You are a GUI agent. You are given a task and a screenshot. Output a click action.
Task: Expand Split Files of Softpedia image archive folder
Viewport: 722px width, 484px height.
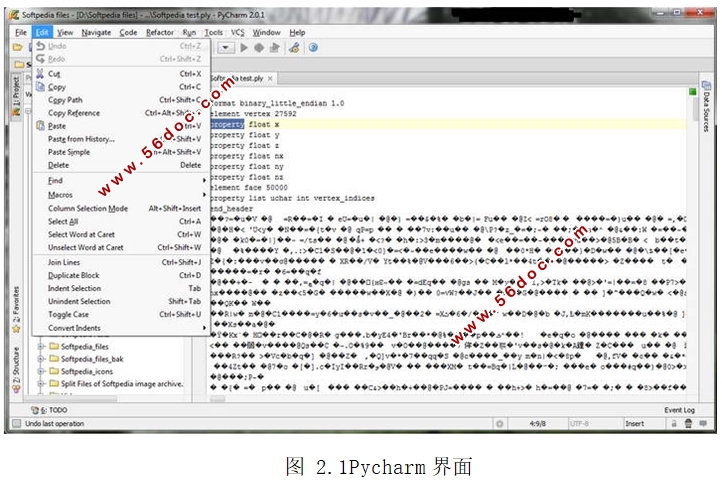pos(41,384)
